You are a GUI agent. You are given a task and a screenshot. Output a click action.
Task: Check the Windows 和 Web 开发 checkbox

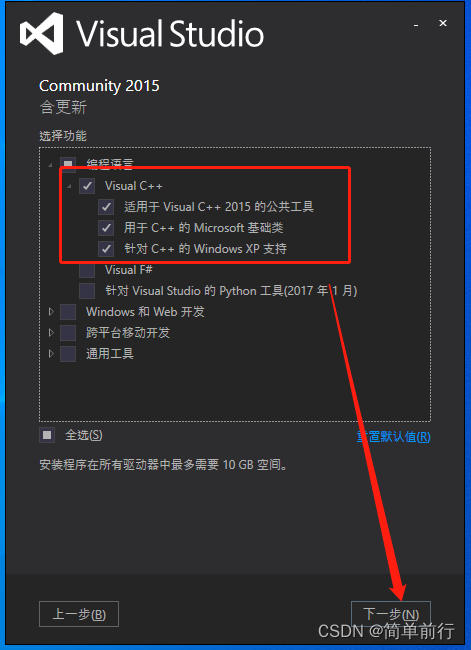[x=68, y=312]
